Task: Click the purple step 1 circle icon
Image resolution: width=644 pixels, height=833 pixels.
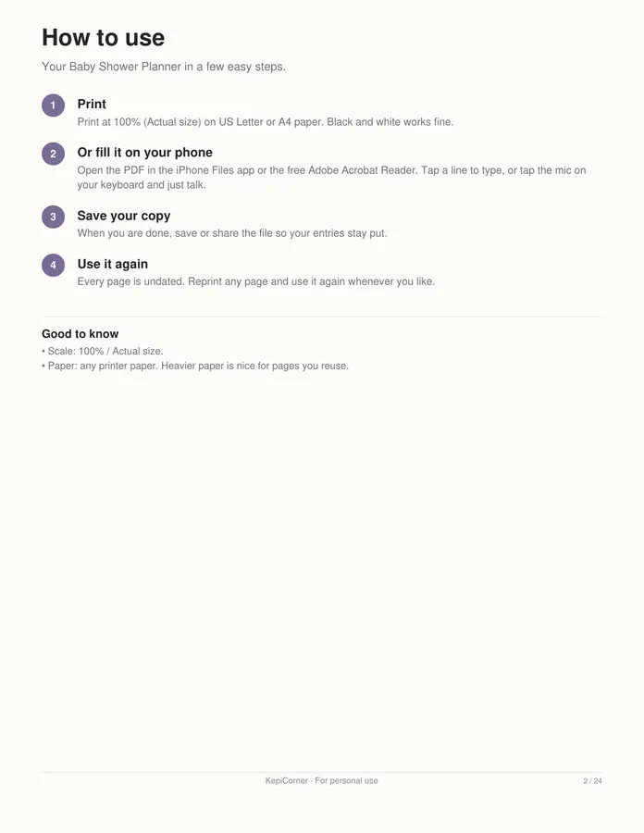Action: [x=53, y=106]
